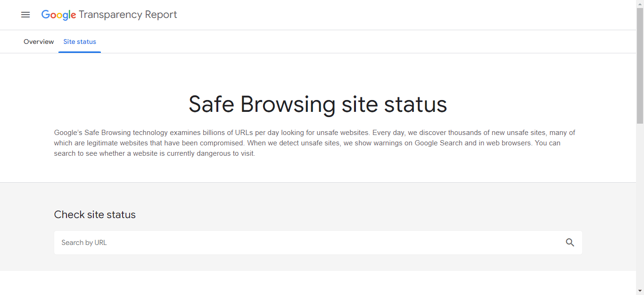Viewport: 644px width, 295px height.
Task: Click the page scrollbar down arrow
Action: (640, 291)
